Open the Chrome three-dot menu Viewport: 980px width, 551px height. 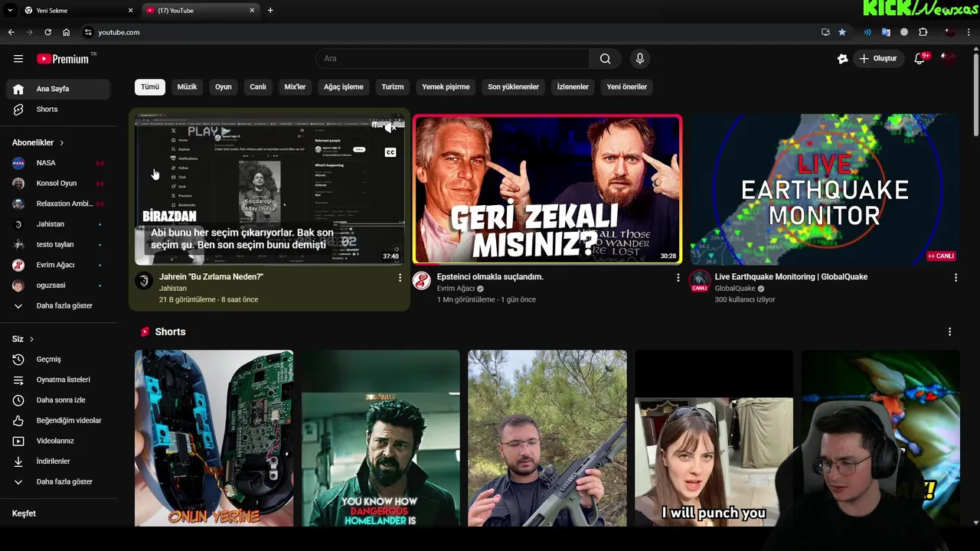tap(969, 32)
